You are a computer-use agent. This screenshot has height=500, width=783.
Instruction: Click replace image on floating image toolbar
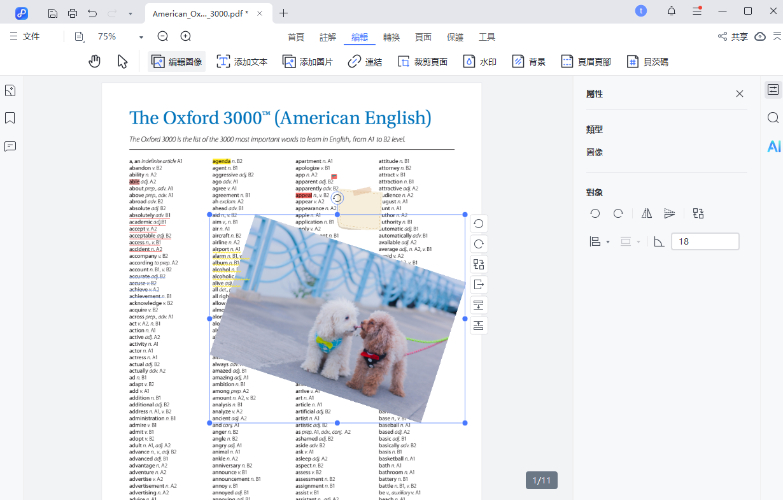click(479, 264)
